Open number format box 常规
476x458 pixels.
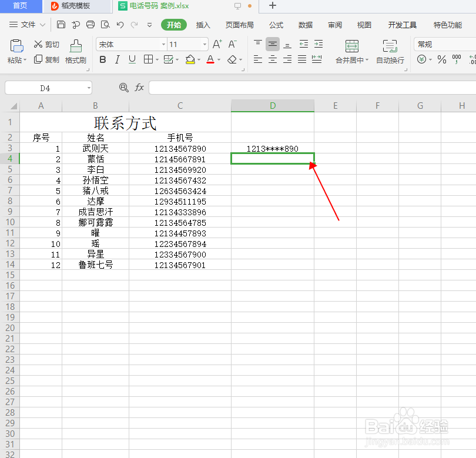(445, 45)
